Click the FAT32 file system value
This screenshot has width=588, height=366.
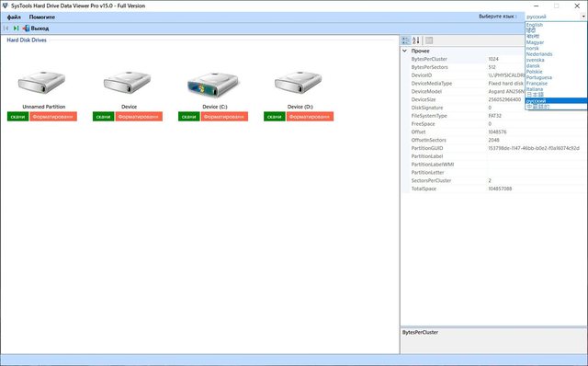495,116
